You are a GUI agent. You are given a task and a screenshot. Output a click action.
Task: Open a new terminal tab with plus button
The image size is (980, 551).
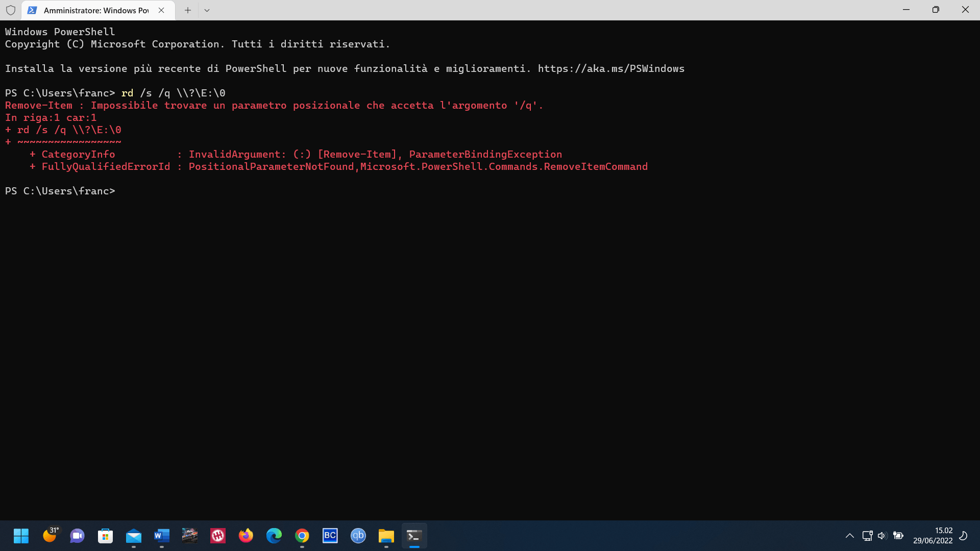point(188,10)
